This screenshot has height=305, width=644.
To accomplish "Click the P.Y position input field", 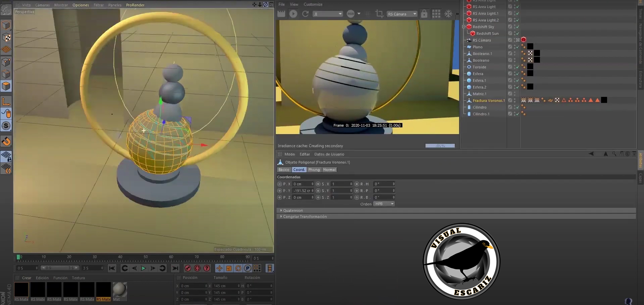I will (x=302, y=191).
